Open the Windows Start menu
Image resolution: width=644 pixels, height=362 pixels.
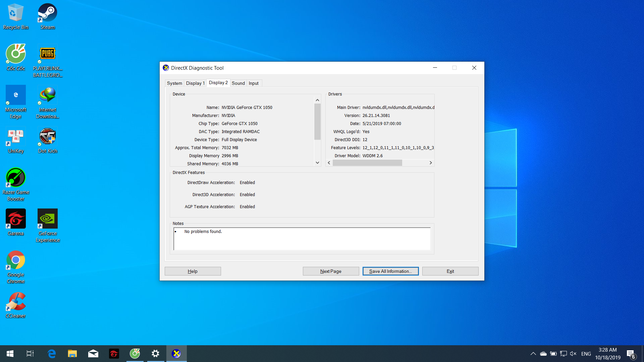coord(10,354)
